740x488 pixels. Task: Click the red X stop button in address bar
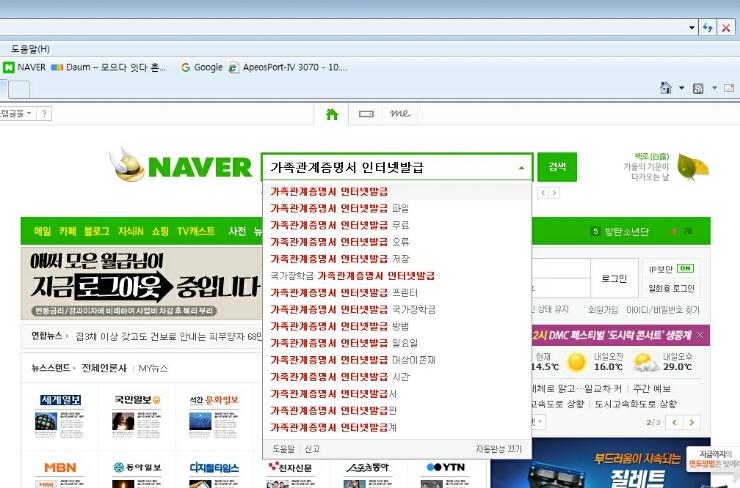tap(726, 28)
